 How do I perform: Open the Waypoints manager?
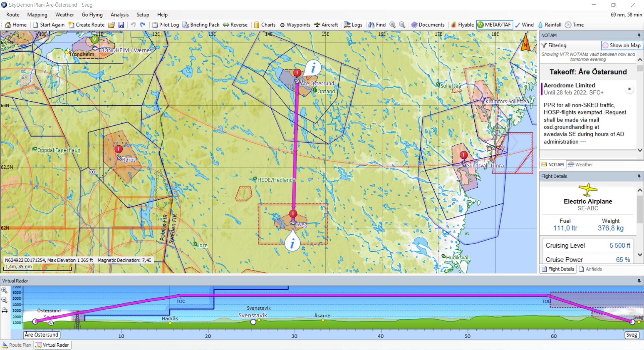click(295, 25)
